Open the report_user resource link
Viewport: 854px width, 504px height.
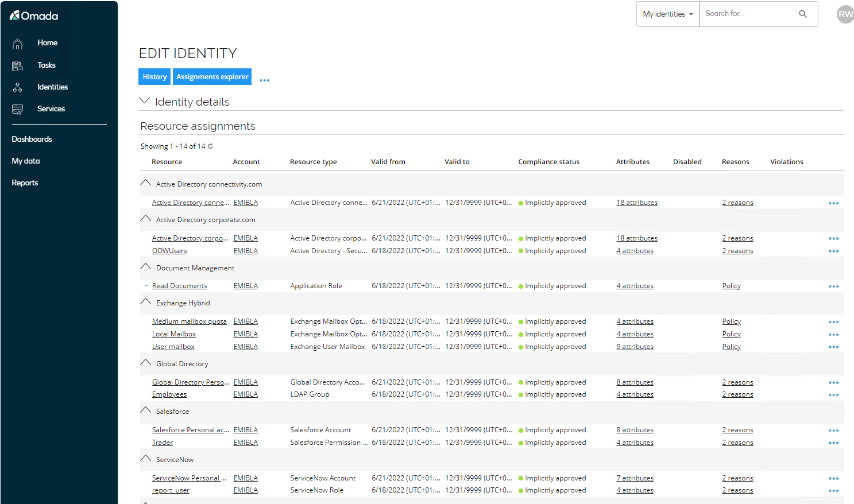(171, 490)
